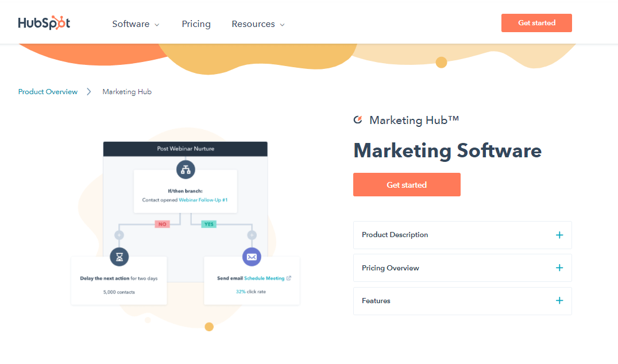Screen dimensions: 618x364
Task: Click the 32% click rate text
Action: pos(250,292)
